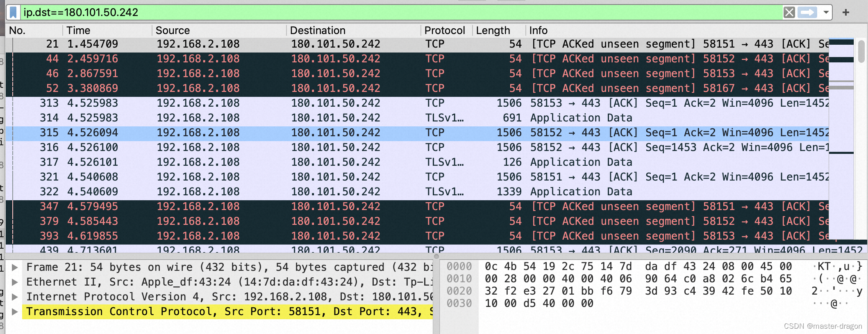This screenshot has width=868, height=334.
Task: Expand the Transmission Control Protocol row
Action: coord(15,312)
